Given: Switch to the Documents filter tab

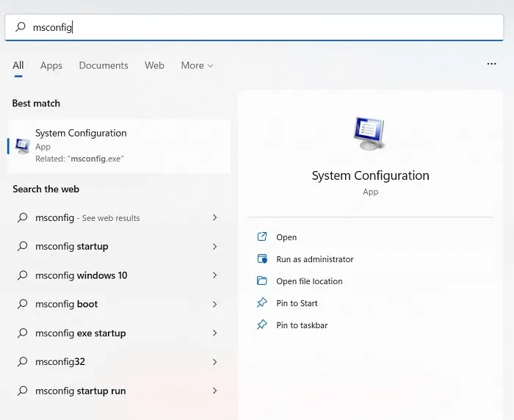Looking at the screenshot, I should (x=104, y=65).
